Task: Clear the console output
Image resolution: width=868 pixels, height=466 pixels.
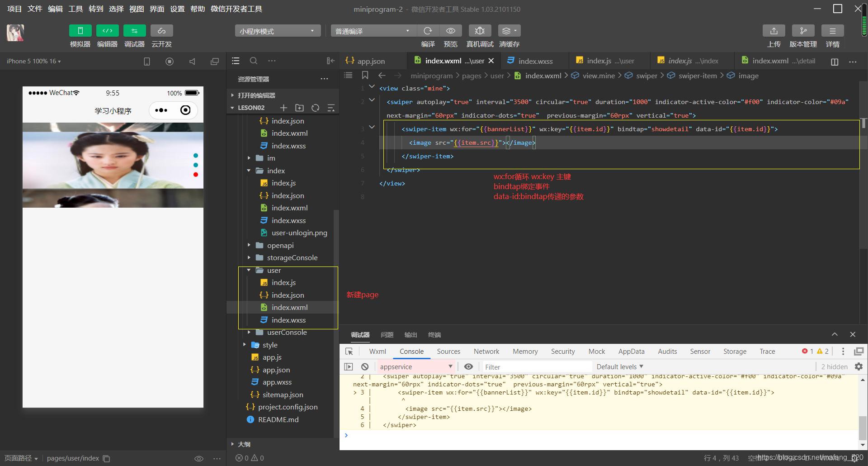Action: [x=365, y=366]
